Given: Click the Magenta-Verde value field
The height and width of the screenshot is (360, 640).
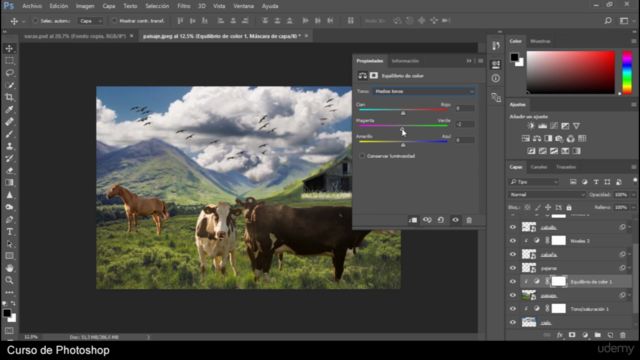Looking at the screenshot, I should click(465, 124).
